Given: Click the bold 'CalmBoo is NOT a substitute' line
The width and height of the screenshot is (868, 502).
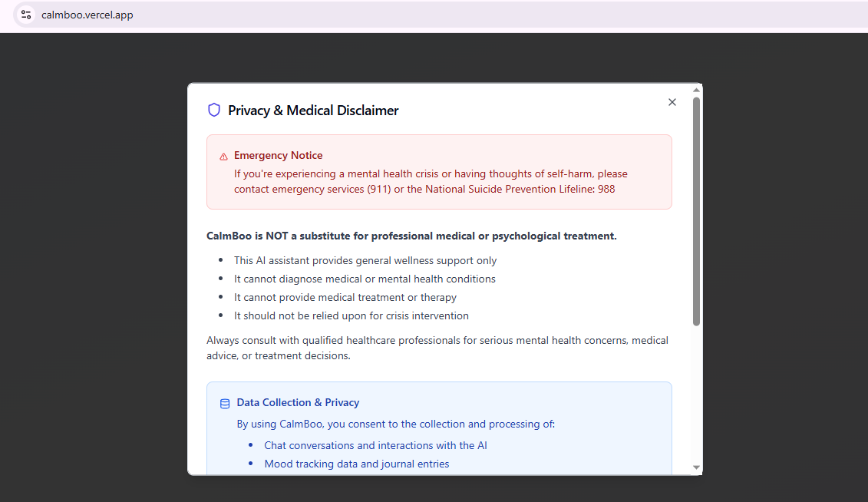Looking at the screenshot, I should [x=411, y=236].
